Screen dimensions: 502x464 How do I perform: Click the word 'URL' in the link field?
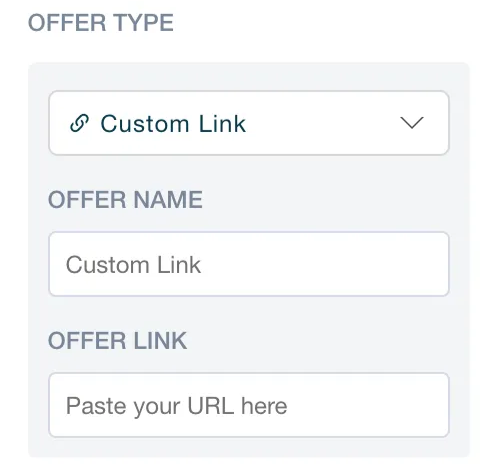pyautogui.click(x=211, y=406)
